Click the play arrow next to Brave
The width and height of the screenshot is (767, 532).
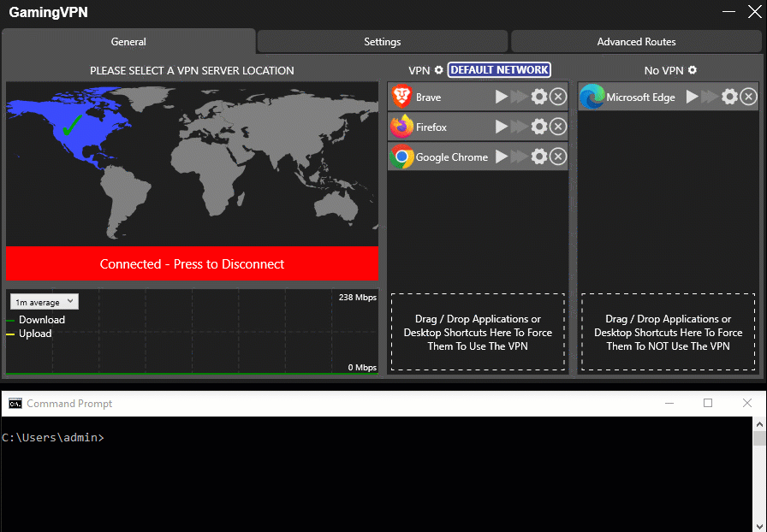coord(502,98)
